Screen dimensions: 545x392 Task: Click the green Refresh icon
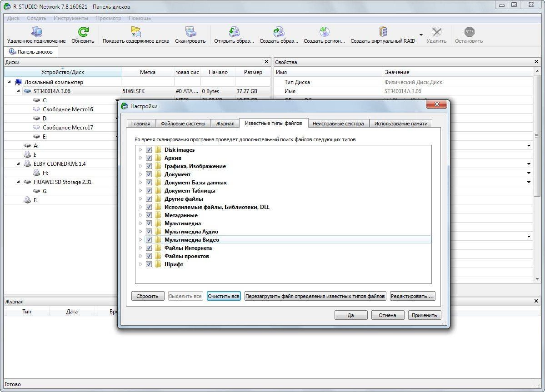click(83, 32)
